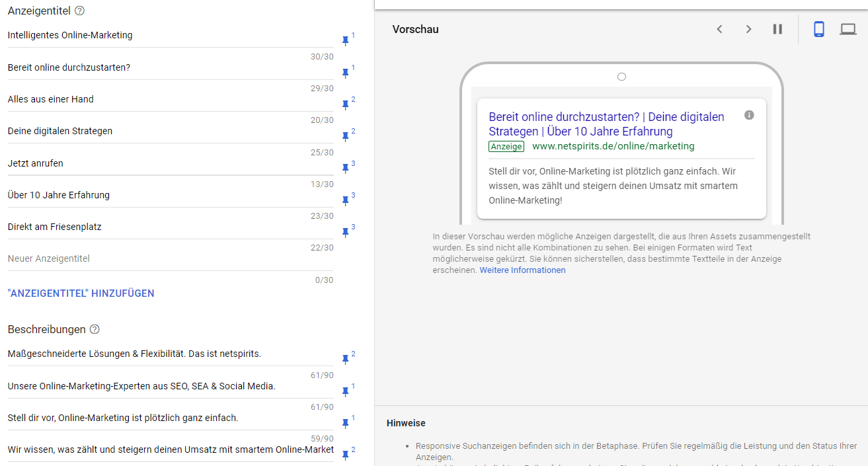This screenshot has width=868, height=466.
Task: Click pin icon beside 'Intelligentes Online-Marketing' headline
Action: tap(345, 40)
